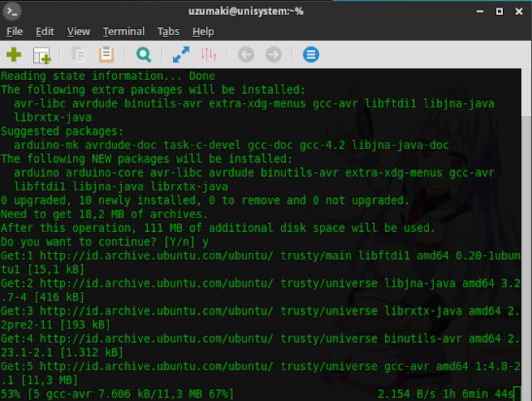Click 'The following extra packages will be installed' line

153,90
